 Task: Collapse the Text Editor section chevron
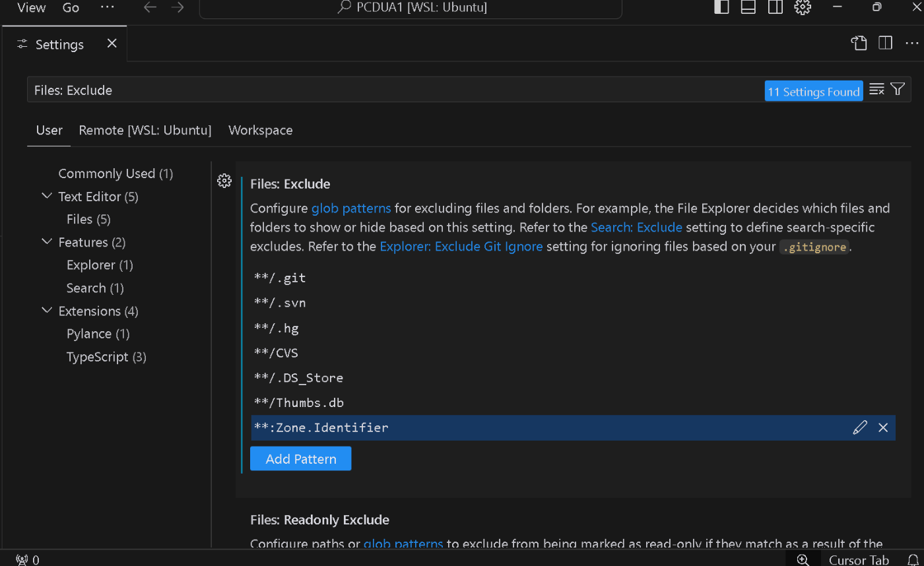(x=46, y=196)
